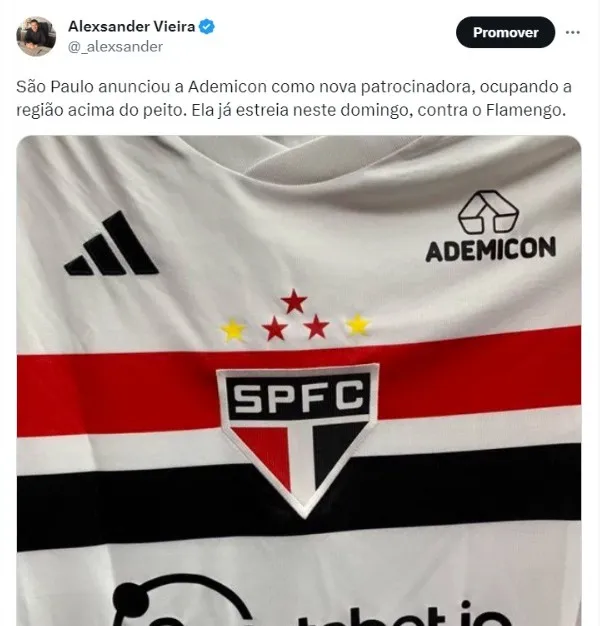This screenshot has width=600, height=626.
Task: Click the Ademicon house symbol on the jersey
Action: (x=488, y=212)
